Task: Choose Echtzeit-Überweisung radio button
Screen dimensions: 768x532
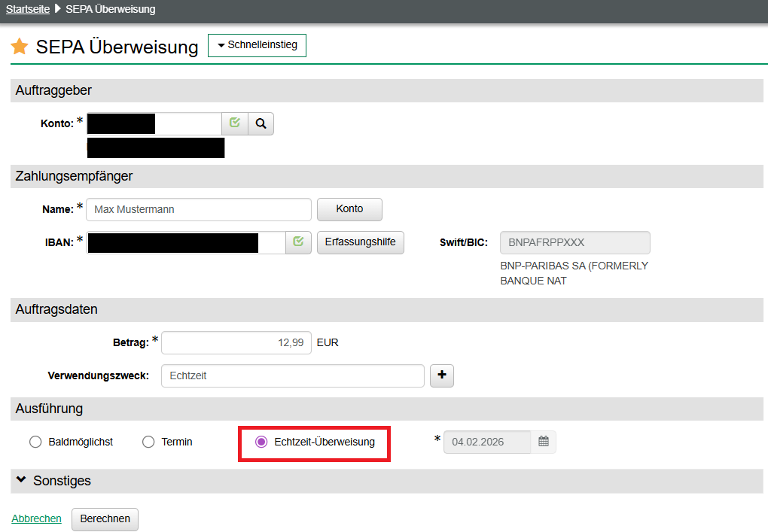Action: [261, 442]
